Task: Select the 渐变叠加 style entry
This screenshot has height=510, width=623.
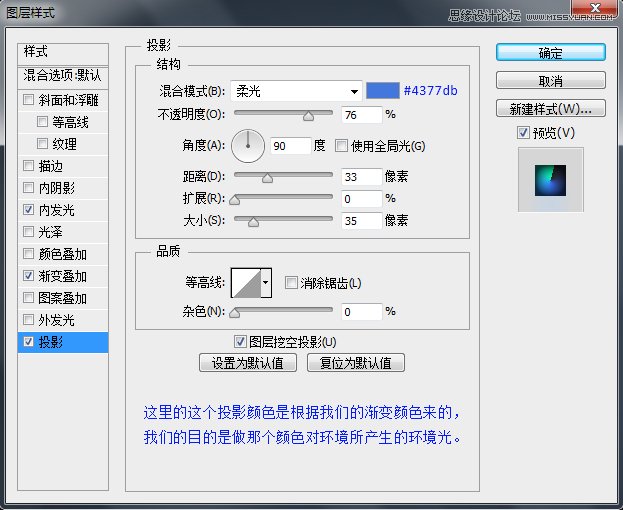Action: point(62,276)
